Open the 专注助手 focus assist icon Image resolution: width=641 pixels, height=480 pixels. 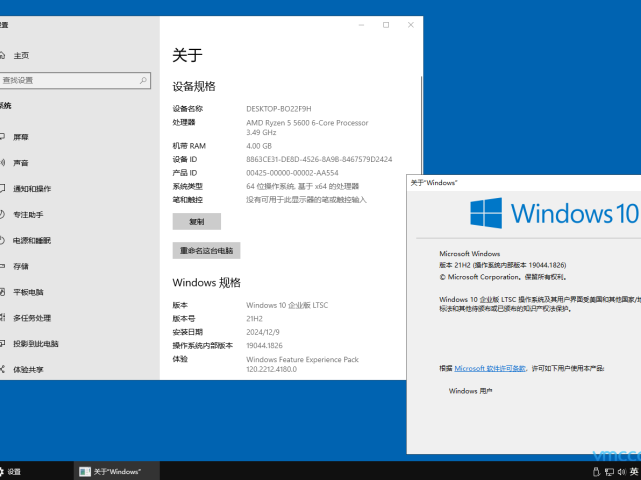3,215
